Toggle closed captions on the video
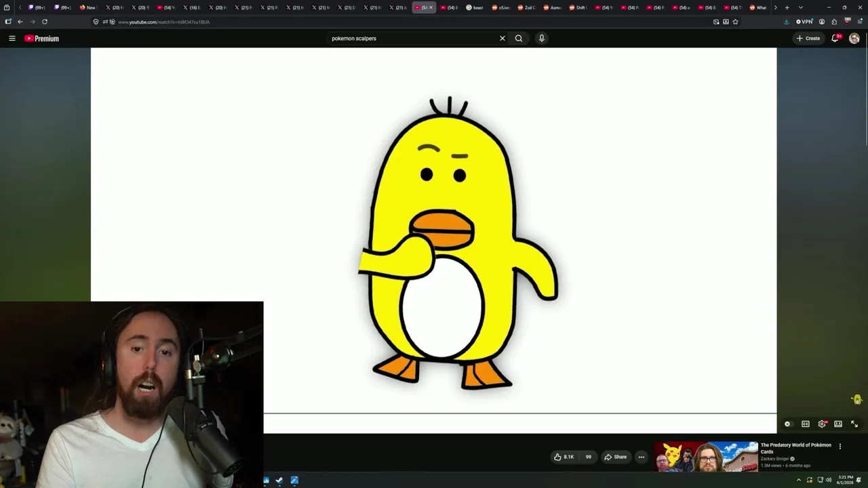This screenshot has height=488, width=868. coord(806,424)
